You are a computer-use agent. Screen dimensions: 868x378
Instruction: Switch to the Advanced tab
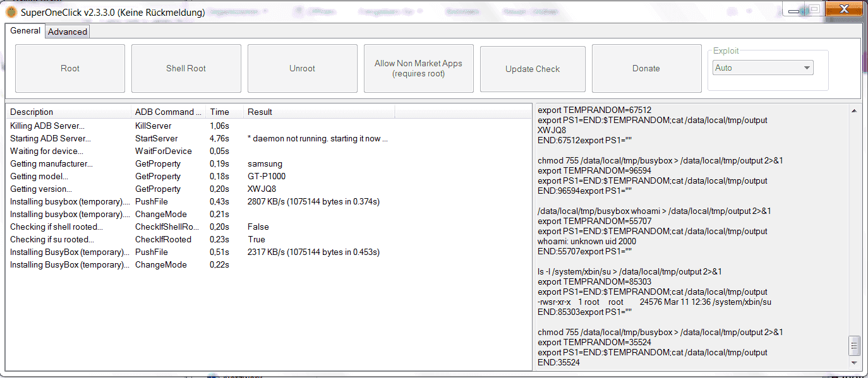(x=68, y=32)
